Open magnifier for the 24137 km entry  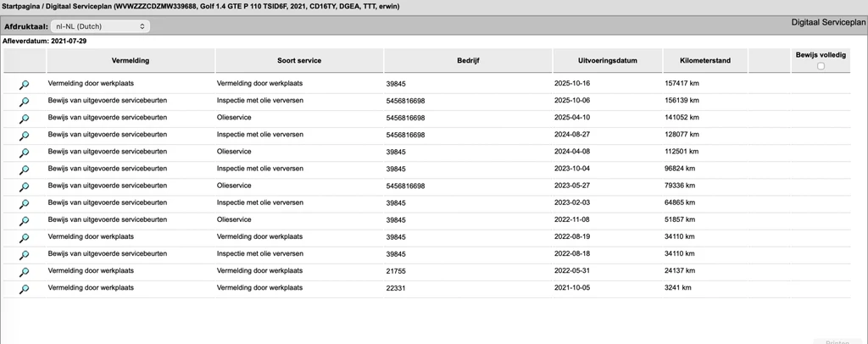25,272
